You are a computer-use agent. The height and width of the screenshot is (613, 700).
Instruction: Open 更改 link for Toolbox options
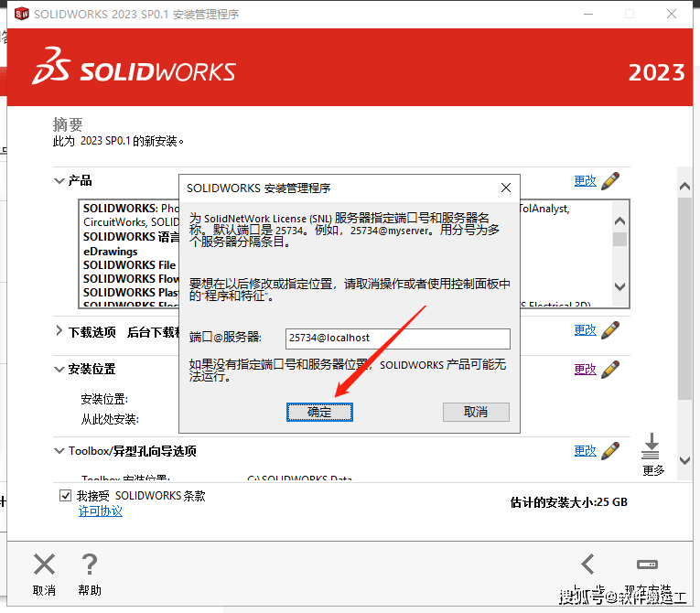(x=585, y=451)
